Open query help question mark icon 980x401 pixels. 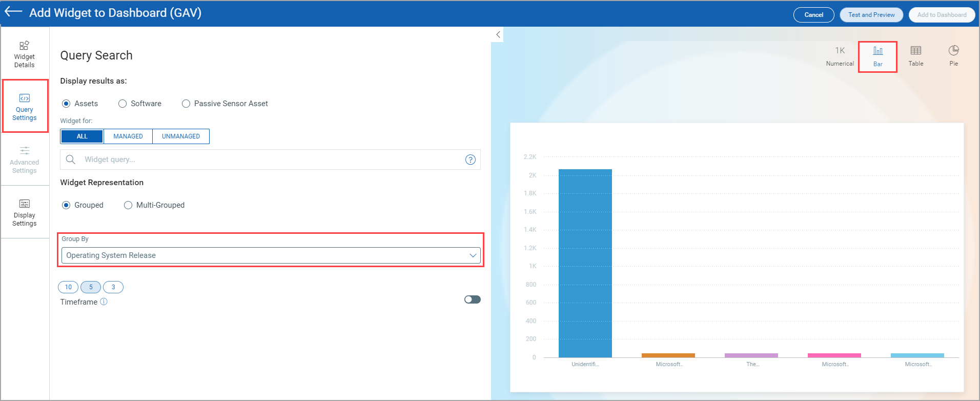click(470, 159)
